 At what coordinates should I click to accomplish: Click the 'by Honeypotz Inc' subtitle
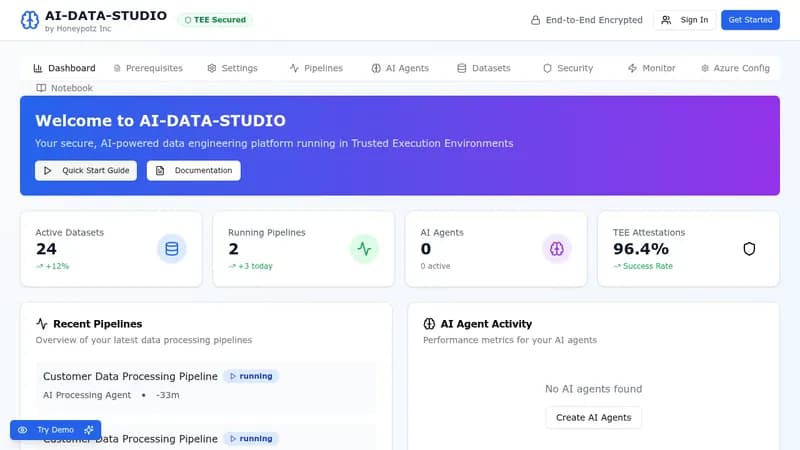coord(78,29)
